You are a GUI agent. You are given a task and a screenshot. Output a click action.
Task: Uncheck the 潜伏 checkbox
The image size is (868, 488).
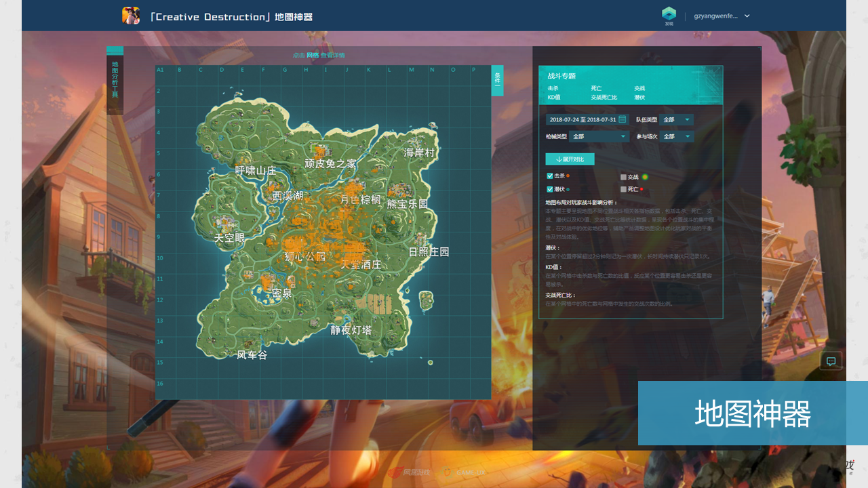click(x=550, y=189)
